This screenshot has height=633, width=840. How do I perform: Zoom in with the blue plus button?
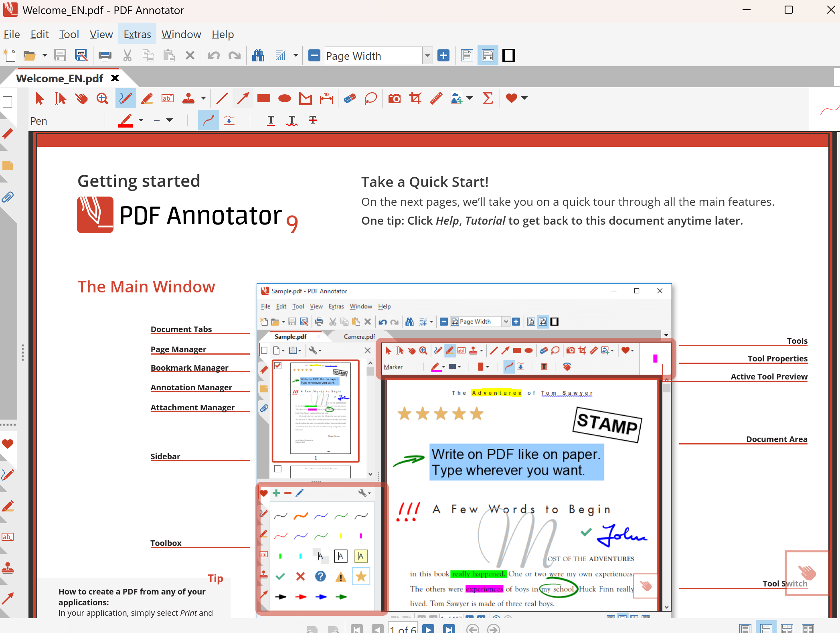coord(443,55)
